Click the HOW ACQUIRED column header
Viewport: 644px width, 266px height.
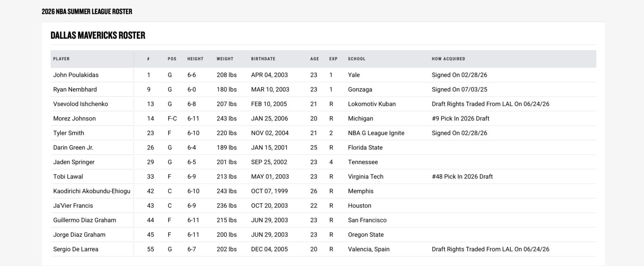[448, 59]
